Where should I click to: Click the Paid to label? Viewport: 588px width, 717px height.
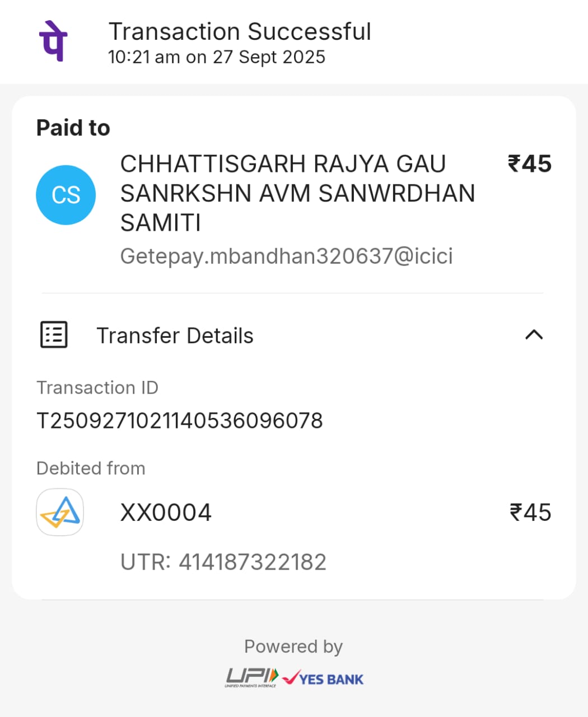73,128
